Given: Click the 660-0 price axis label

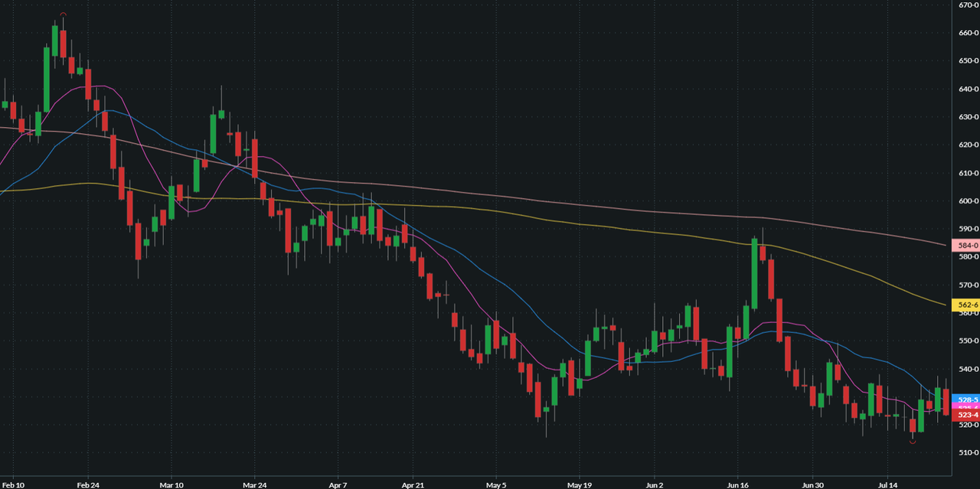Looking at the screenshot, I should tap(968, 33).
